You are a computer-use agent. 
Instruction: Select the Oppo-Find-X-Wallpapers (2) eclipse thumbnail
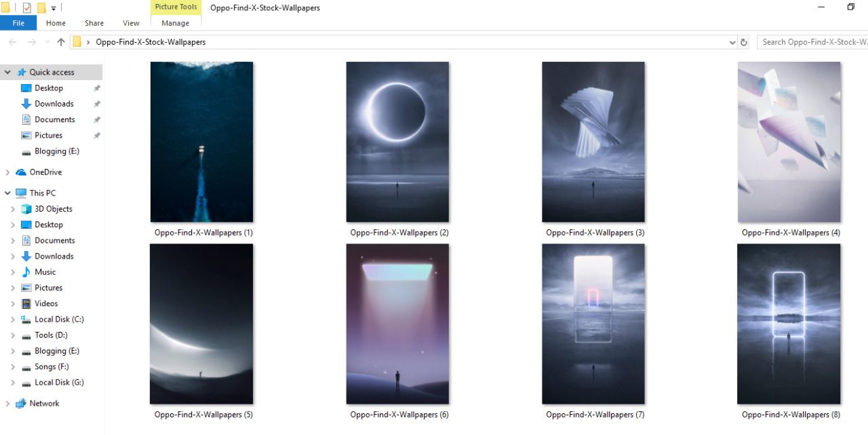tap(397, 141)
